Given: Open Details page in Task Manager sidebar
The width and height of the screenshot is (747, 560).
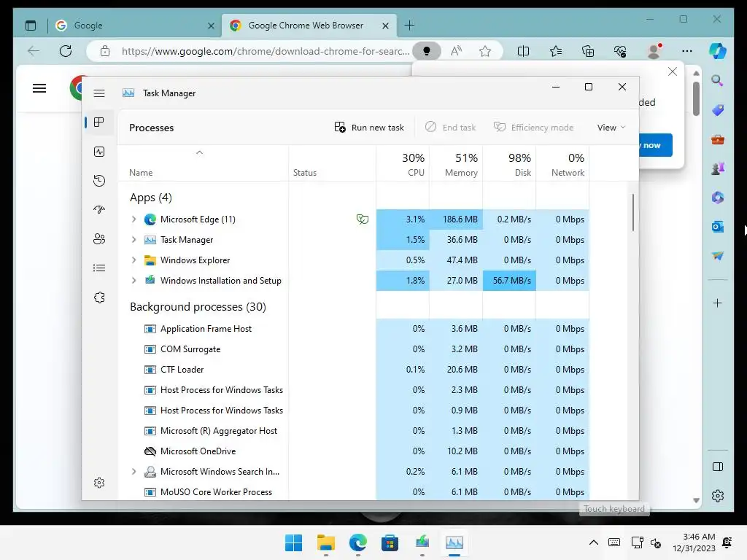Looking at the screenshot, I should tap(99, 268).
